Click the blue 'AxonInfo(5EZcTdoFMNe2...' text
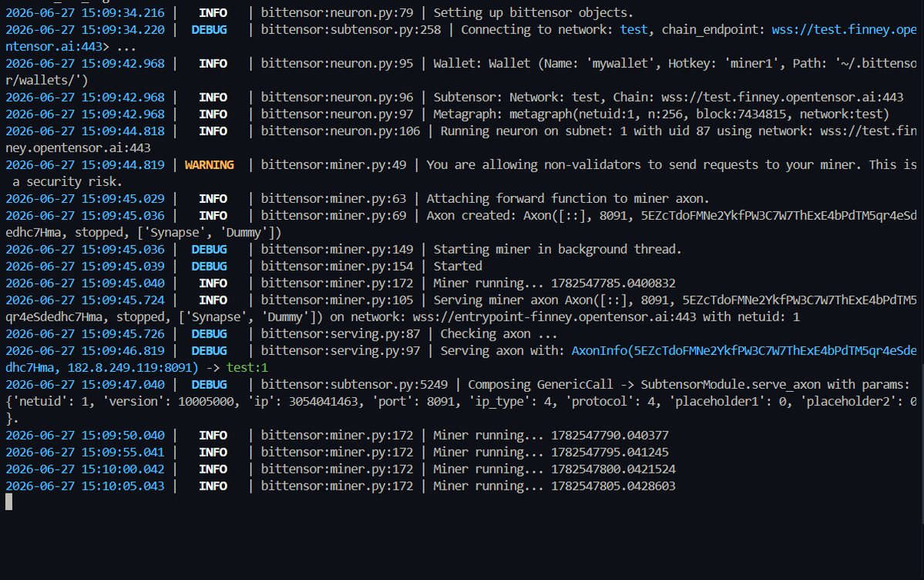The height and width of the screenshot is (580, 924). pos(744,350)
